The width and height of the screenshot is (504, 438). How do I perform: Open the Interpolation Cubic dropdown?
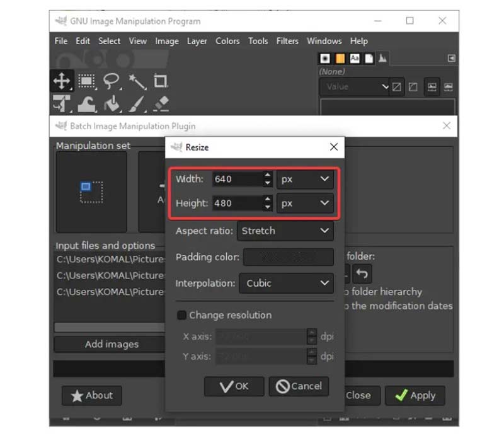(286, 283)
